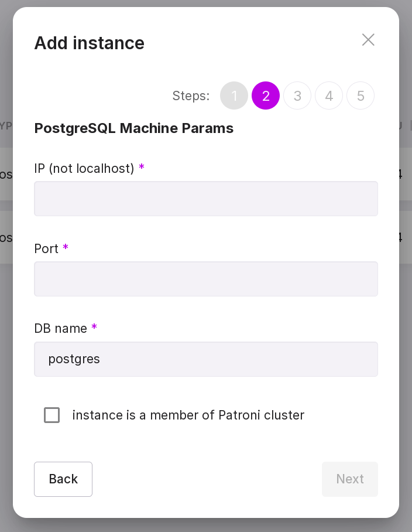Click the 'IP (not localhost)' field label
The width and height of the screenshot is (412, 532).
click(x=84, y=169)
